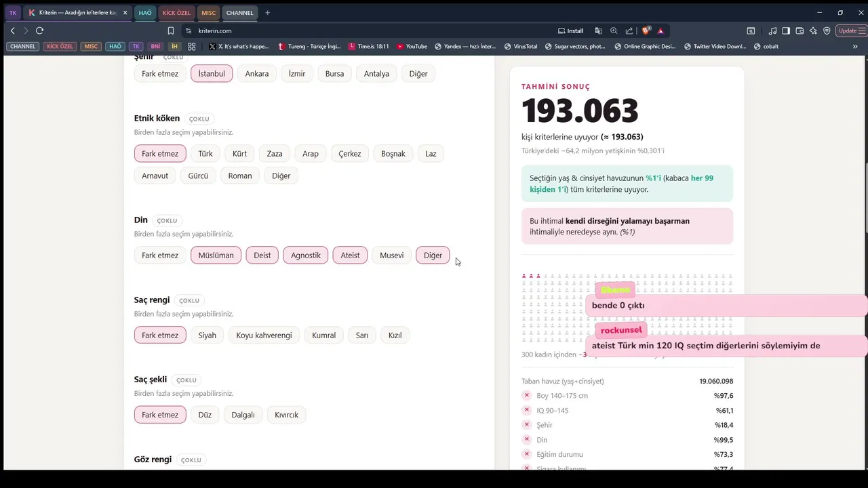Open the Brave Wallet icon
Image resolution: width=868 pixels, height=488 pixels.
800,30
